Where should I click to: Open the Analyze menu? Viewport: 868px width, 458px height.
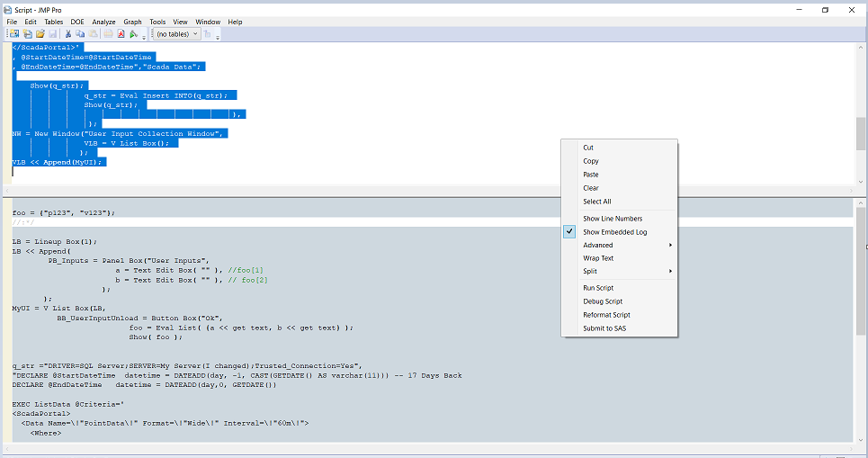(103, 22)
